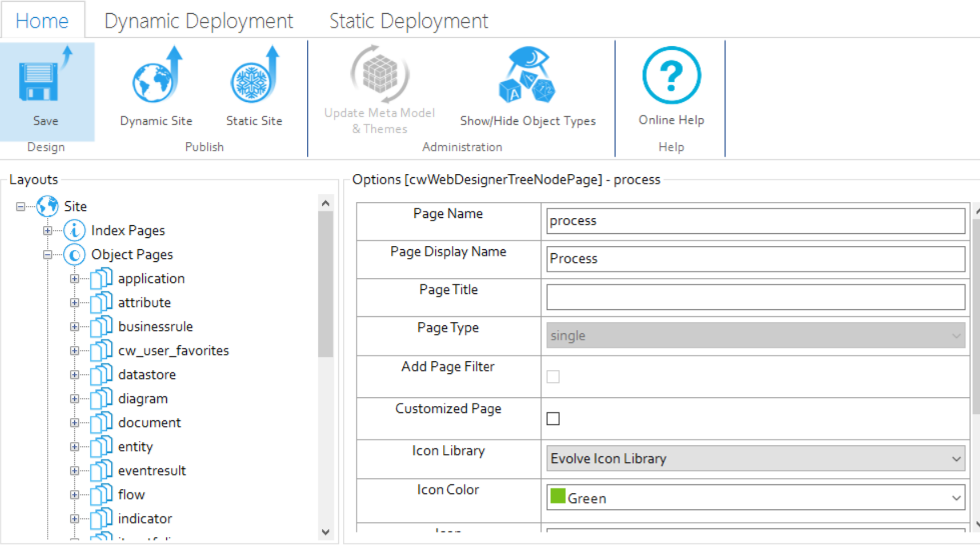Tick the Add Page Filter checkbox

click(x=553, y=377)
